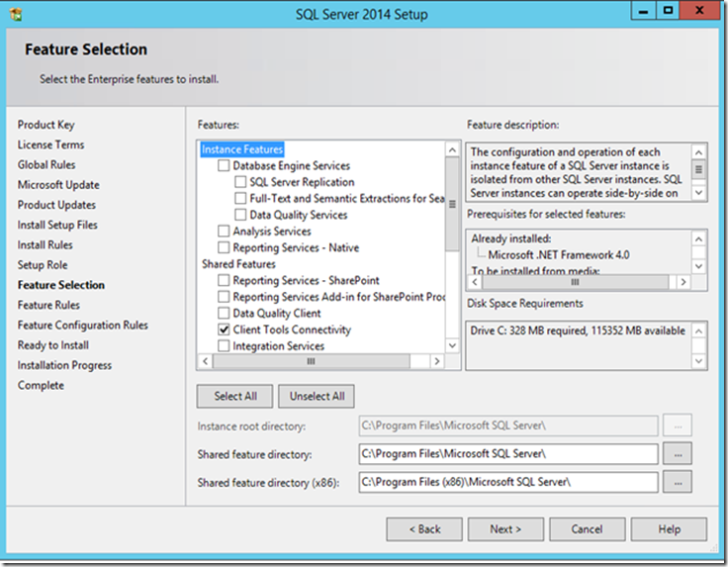Check Reporting Services - Native checkbox
This screenshot has width=728, height=567.
224,247
